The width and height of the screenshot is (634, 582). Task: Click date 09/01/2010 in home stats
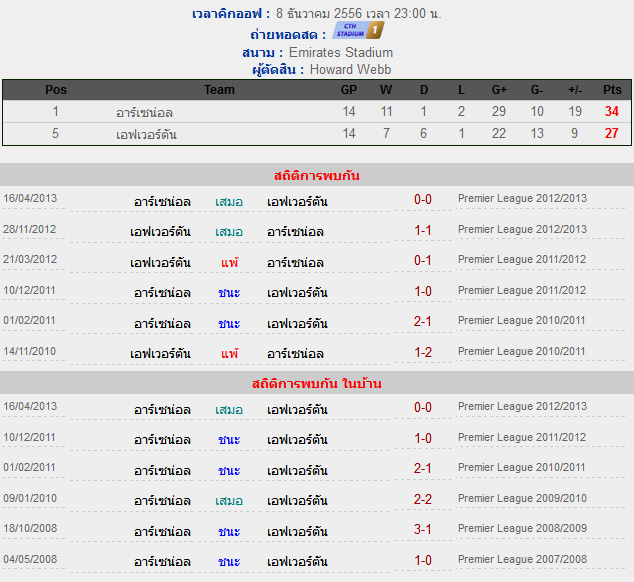coord(30,498)
